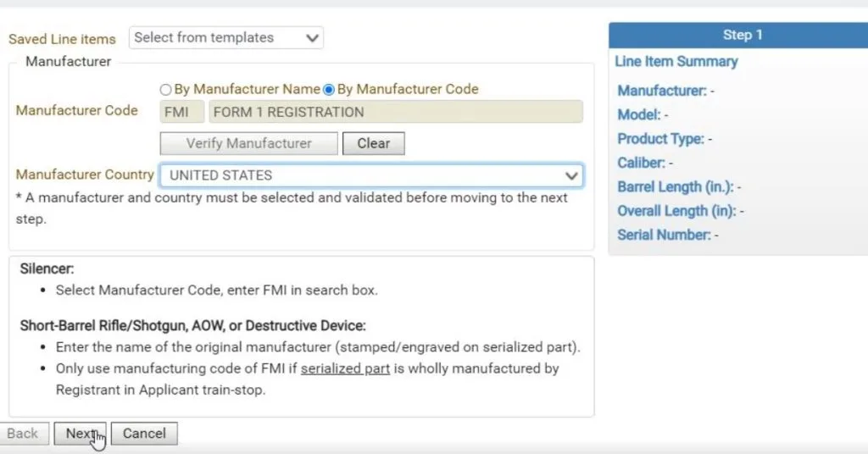Click the chevron on UNITED STATES dropdown
The height and width of the screenshot is (454, 868).
pos(571,176)
